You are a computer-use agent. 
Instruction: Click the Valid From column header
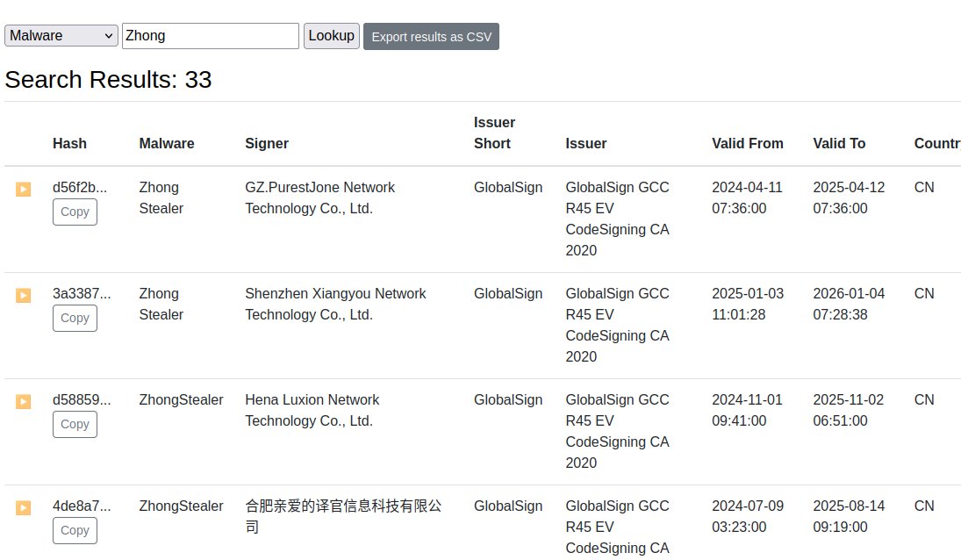click(748, 143)
